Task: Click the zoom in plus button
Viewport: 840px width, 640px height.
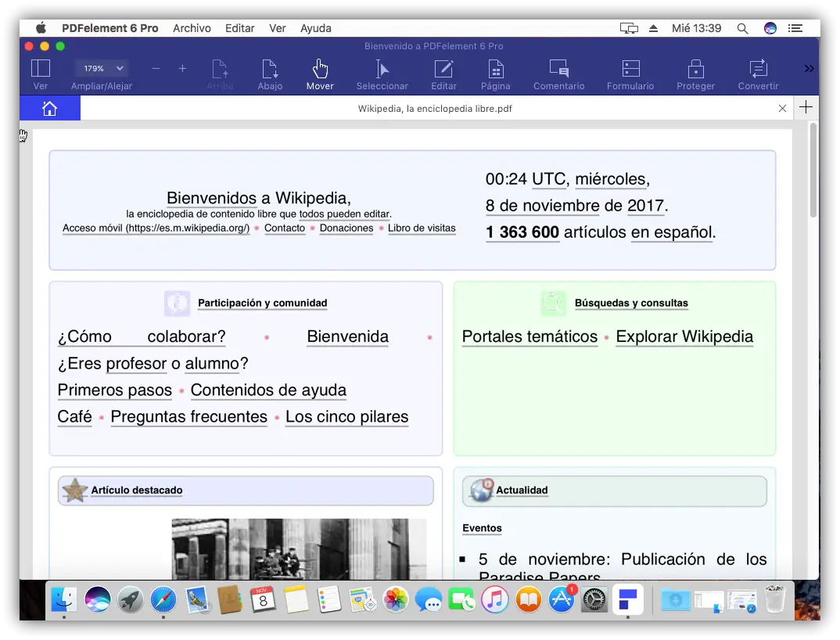Action: click(182, 69)
